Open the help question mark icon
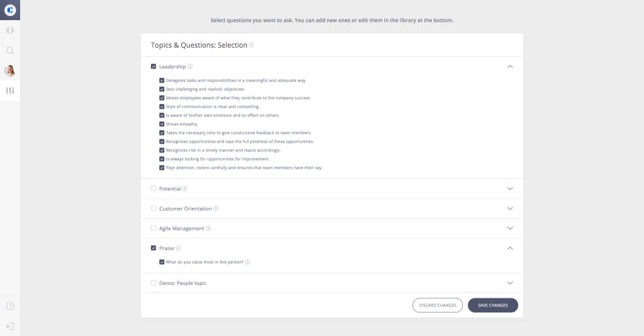The width and height of the screenshot is (644, 336). (10, 306)
